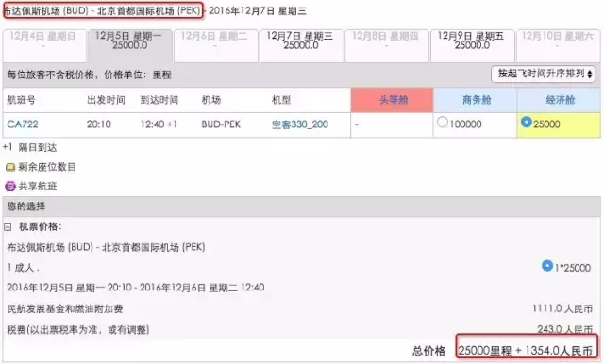Select the 12月8日 星期四 date tab

pos(387,45)
